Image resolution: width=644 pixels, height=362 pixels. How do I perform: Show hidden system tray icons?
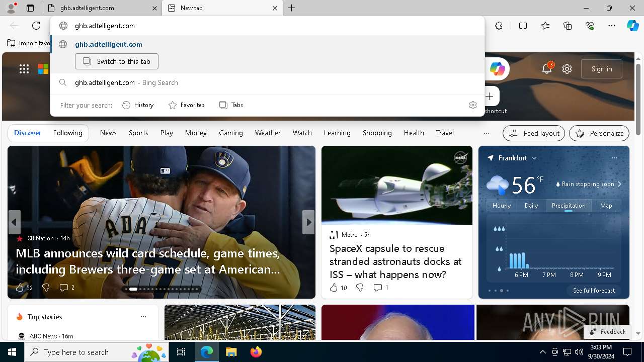pos(542,352)
